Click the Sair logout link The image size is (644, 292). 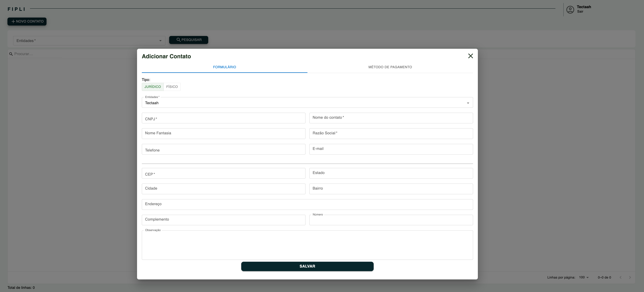(x=580, y=12)
